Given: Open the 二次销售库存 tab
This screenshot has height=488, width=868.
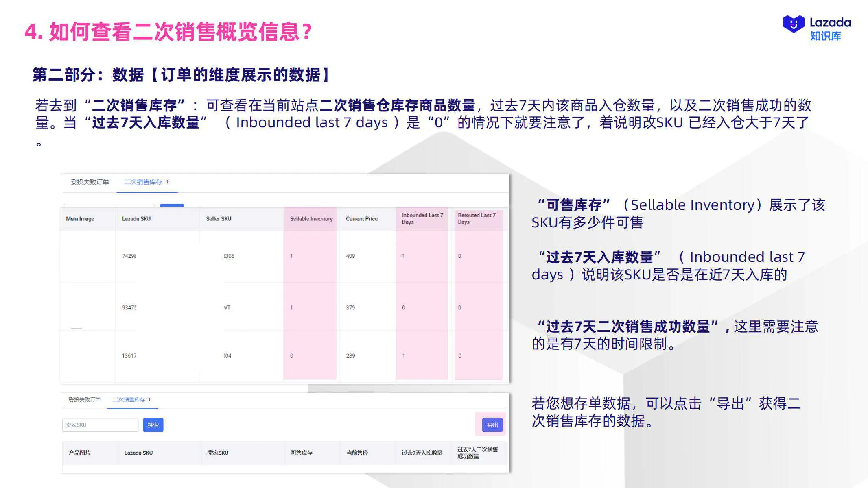Looking at the screenshot, I should (x=142, y=182).
